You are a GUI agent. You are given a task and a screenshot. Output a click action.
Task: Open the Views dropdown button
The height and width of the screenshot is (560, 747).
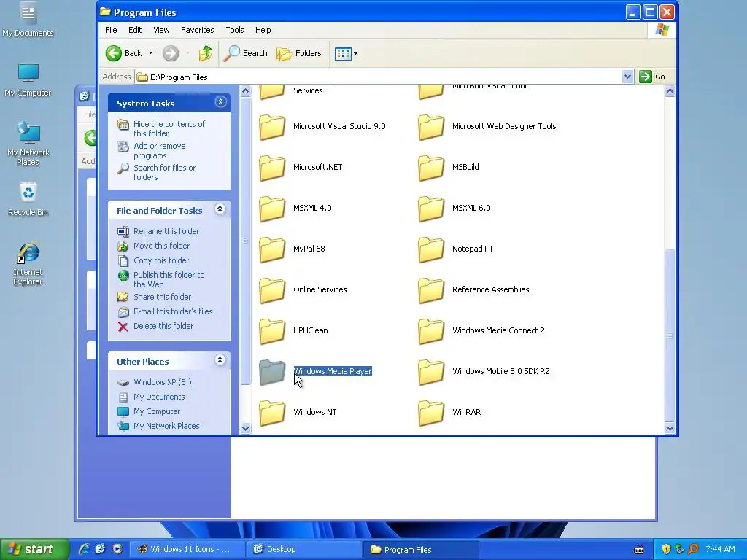[346, 53]
